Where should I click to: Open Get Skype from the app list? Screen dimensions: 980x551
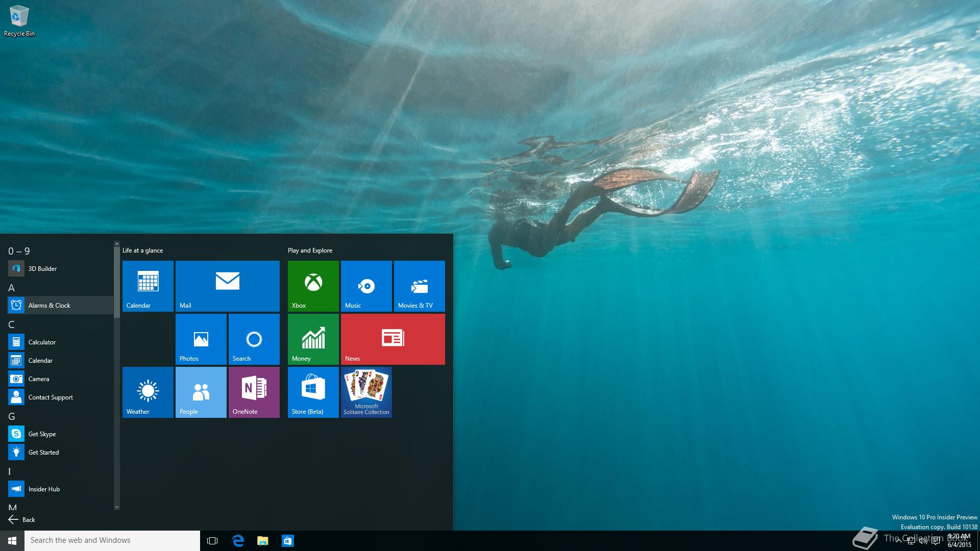[x=60, y=434]
